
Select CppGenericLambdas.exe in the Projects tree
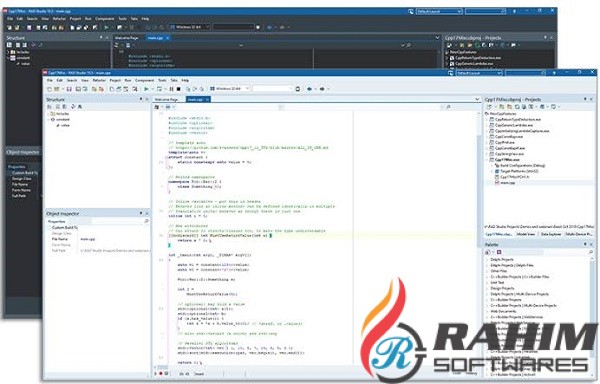coord(514,125)
